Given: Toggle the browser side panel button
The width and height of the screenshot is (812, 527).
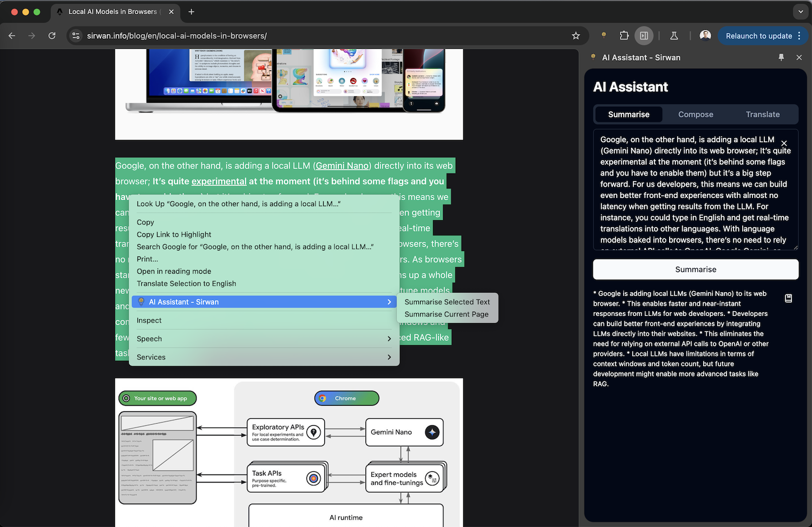Looking at the screenshot, I should coord(644,36).
